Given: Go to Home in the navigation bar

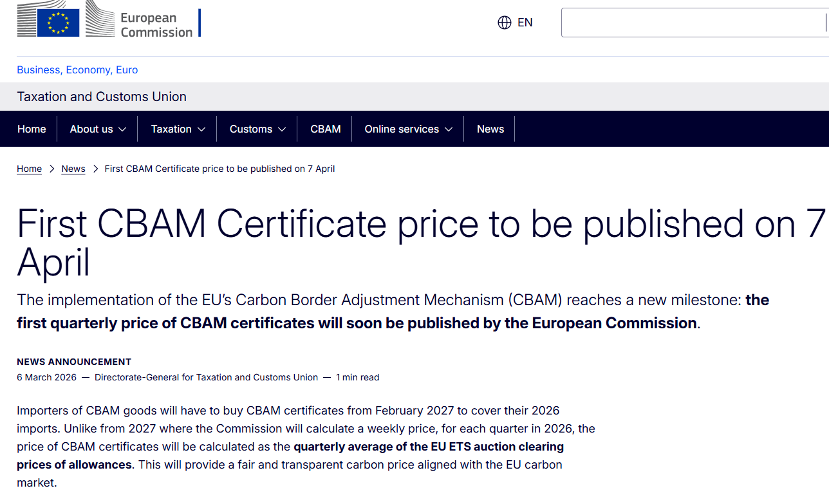Looking at the screenshot, I should point(32,129).
